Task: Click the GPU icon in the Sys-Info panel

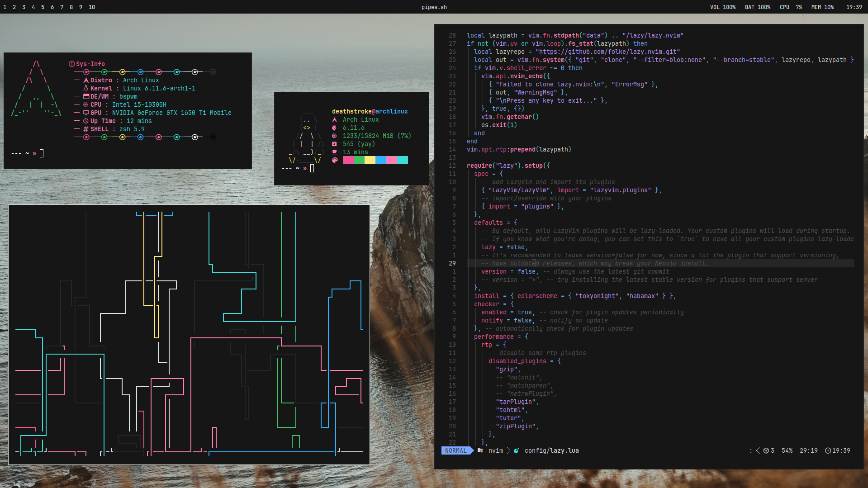Action: [x=85, y=113]
